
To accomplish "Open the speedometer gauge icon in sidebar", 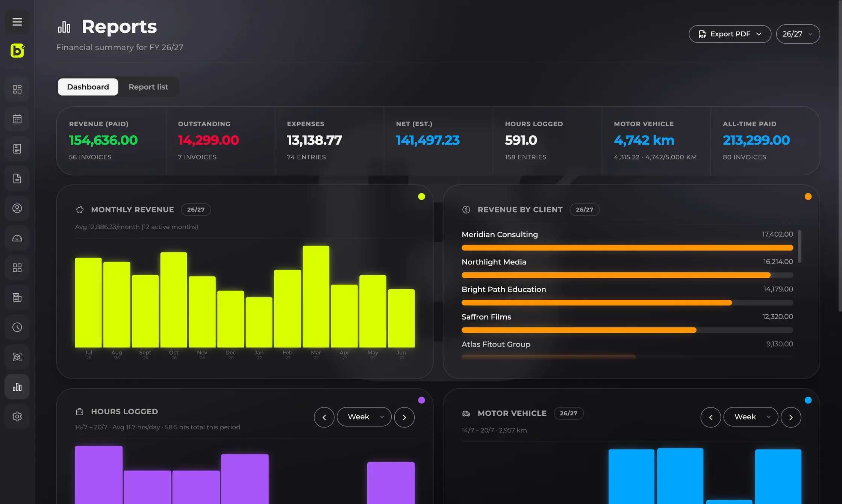I will (x=17, y=238).
